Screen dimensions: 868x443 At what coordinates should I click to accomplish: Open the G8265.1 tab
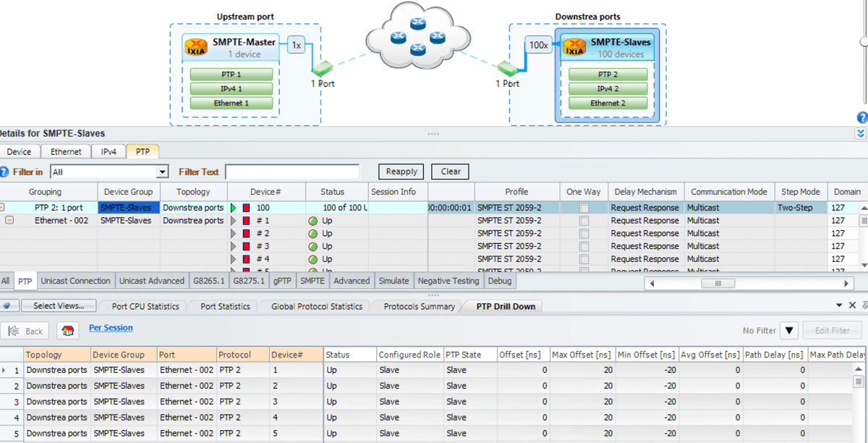209,281
